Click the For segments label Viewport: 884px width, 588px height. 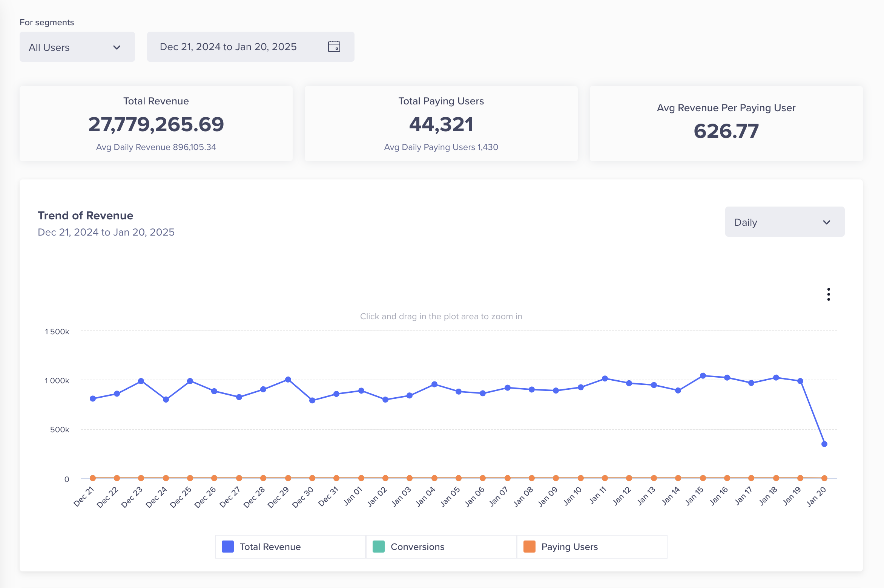[47, 22]
